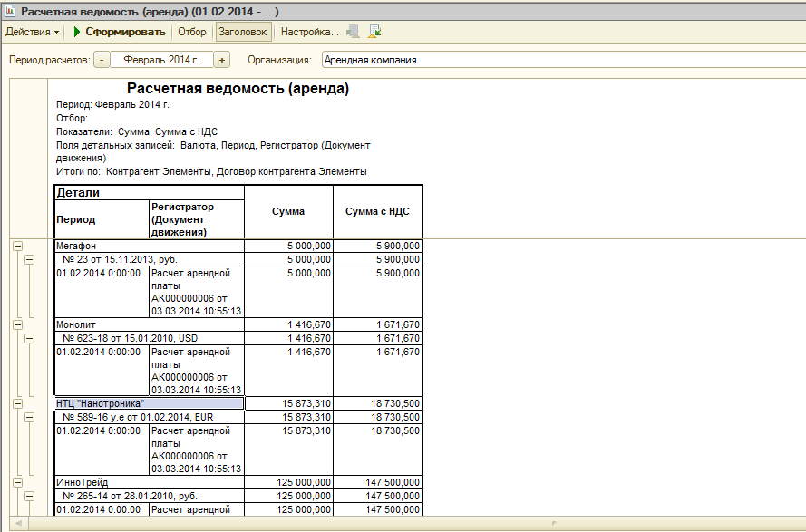
Task: Collapse contract № 23 от 15.11.2013 row
Action: pyautogui.click(x=29, y=259)
